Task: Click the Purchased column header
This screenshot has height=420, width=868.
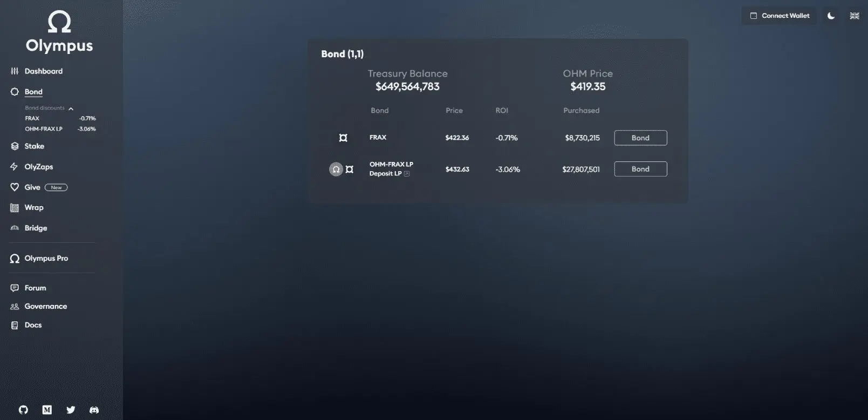Action: click(x=581, y=111)
